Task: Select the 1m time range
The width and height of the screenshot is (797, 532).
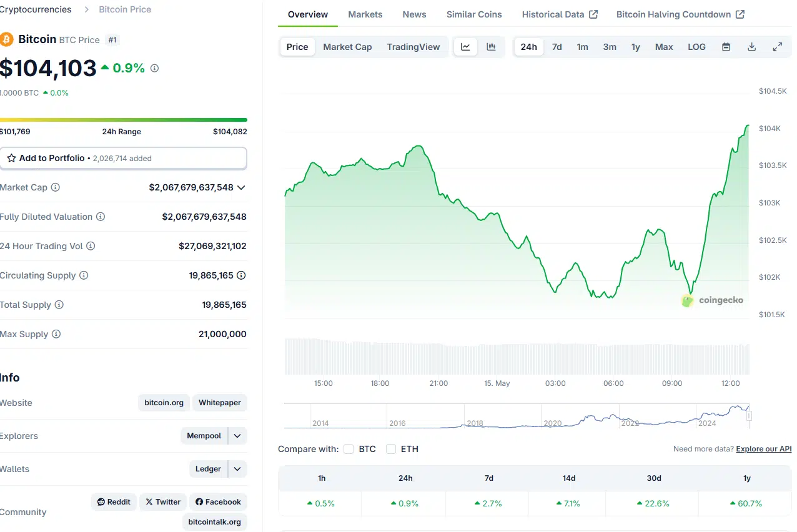Action: [x=582, y=47]
